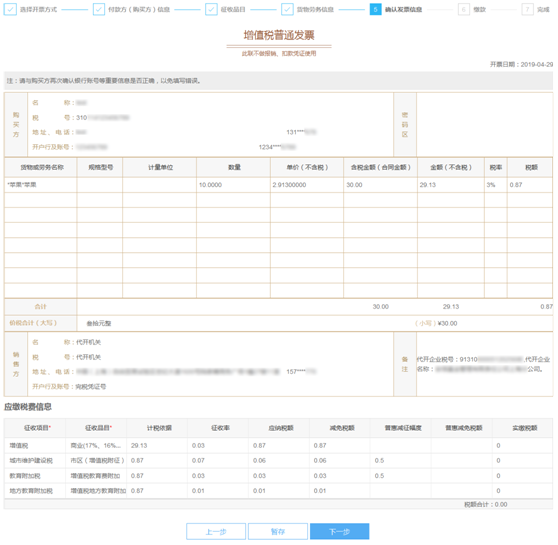Image resolution: width=558 pixels, height=545 pixels.
Task: Click the 含税金额(合同金额) column header
Action: pyautogui.click(x=381, y=167)
